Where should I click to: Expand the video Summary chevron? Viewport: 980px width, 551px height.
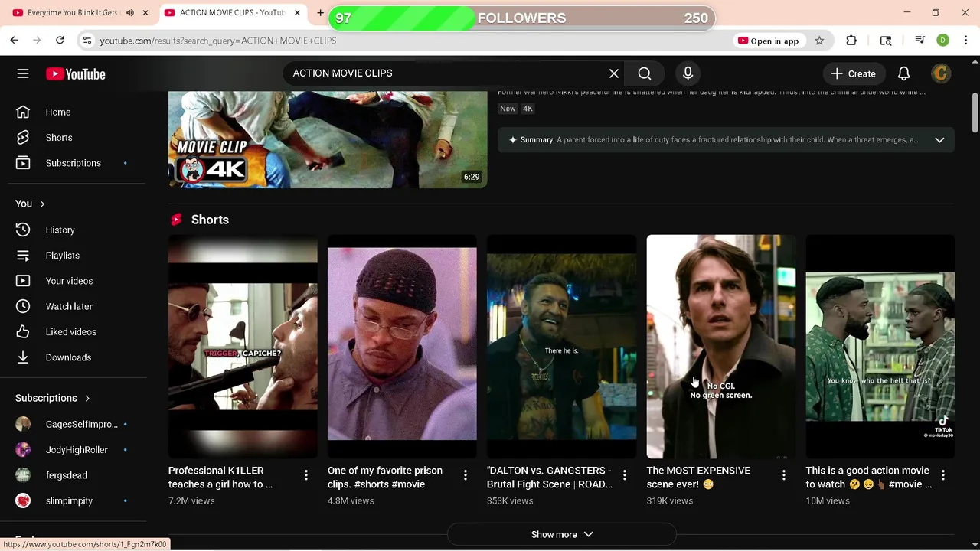(939, 140)
